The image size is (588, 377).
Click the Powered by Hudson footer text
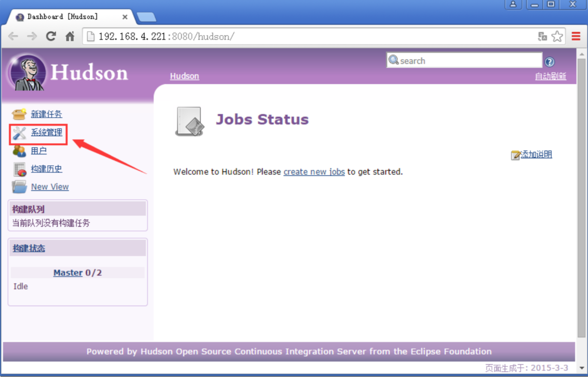pyautogui.click(x=289, y=351)
